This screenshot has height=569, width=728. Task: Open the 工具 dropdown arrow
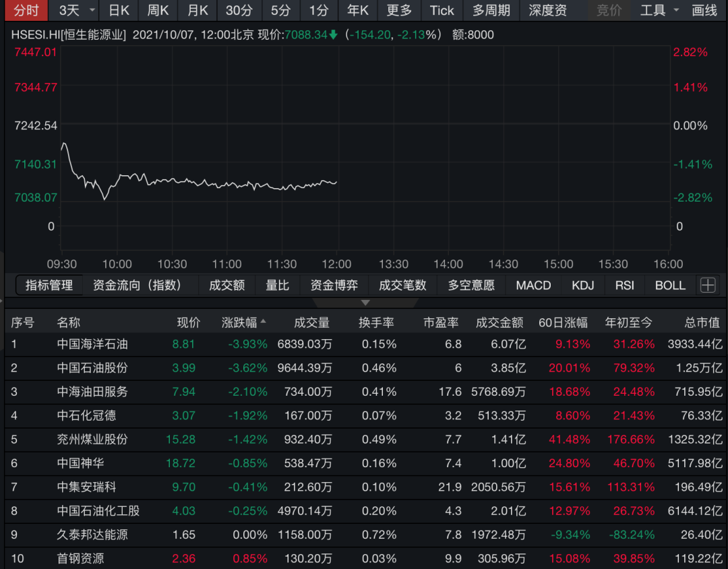(676, 10)
